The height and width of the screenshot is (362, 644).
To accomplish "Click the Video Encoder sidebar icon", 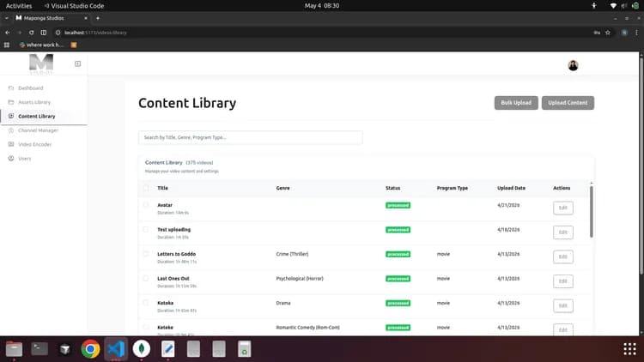I will pyautogui.click(x=11, y=144).
